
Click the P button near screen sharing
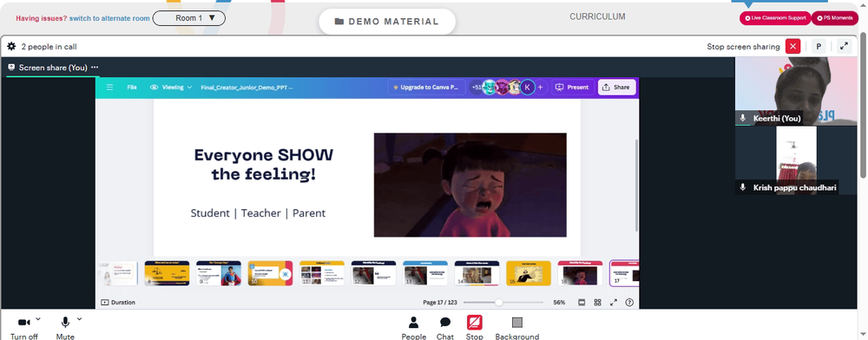[819, 47]
